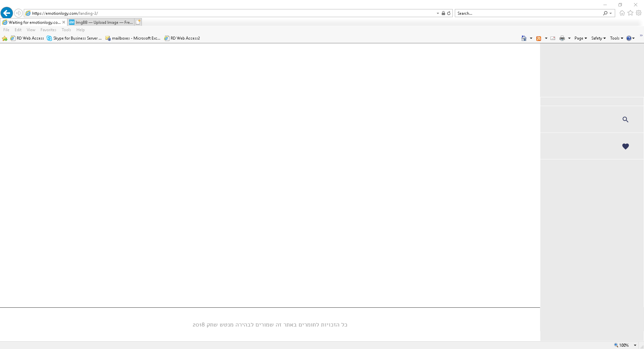Open the RSS feeds icon

[539, 38]
